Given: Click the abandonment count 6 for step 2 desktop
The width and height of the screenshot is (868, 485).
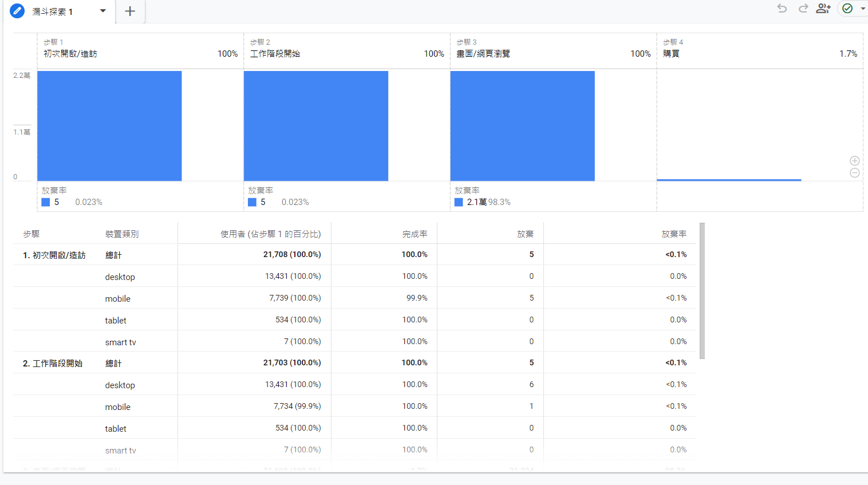Looking at the screenshot, I should click(531, 384).
